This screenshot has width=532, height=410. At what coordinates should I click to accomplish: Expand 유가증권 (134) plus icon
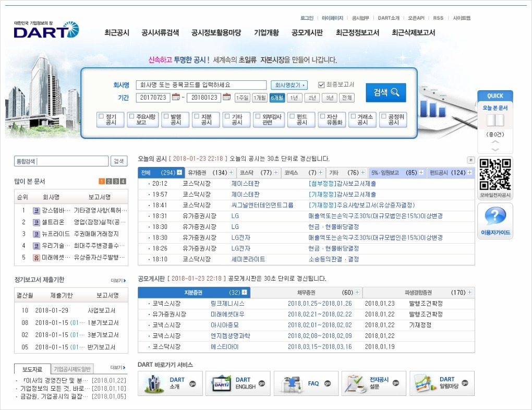tap(231, 173)
